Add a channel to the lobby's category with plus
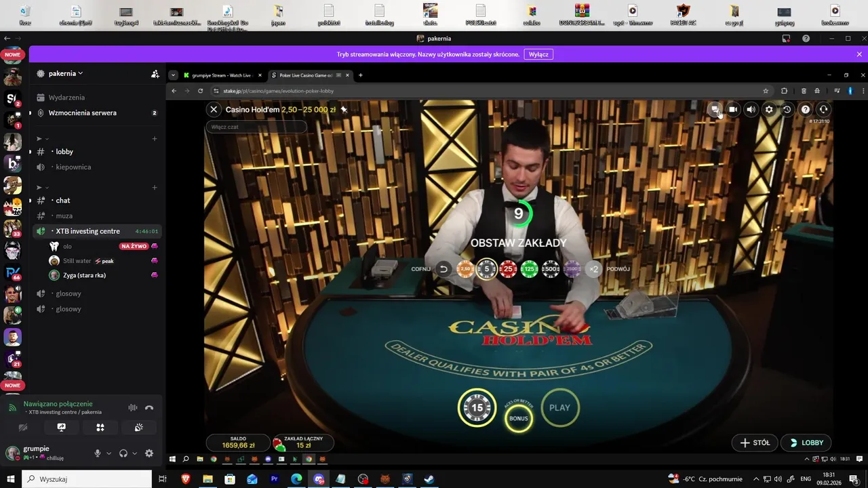The width and height of the screenshot is (868, 488). coord(155,139)
